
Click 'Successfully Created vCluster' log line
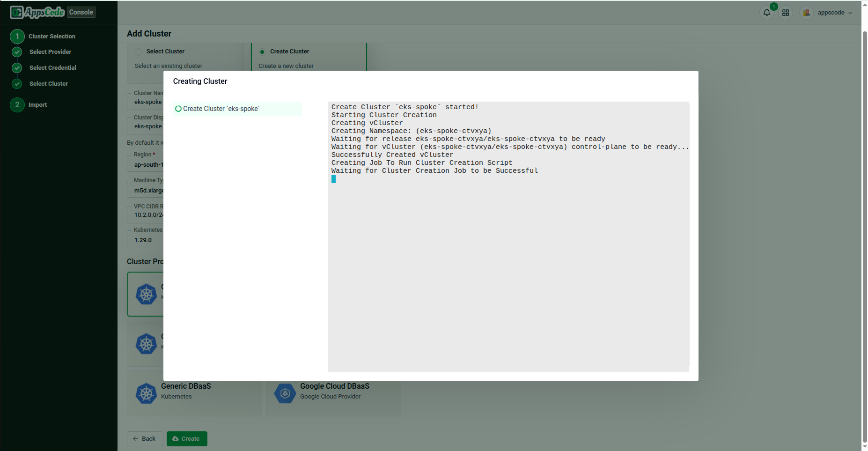click(392, 155)
